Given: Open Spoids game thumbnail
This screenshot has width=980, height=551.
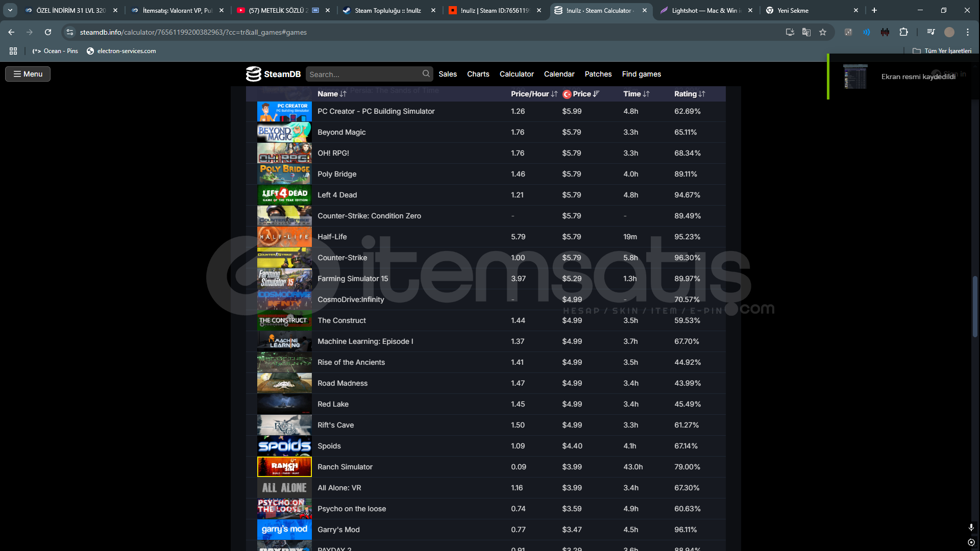Looking at the screenshot, I should click(x=284, y=446).
